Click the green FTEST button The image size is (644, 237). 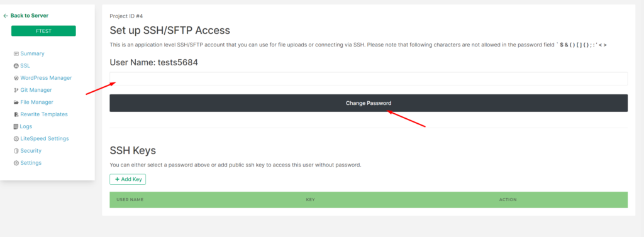43,31
